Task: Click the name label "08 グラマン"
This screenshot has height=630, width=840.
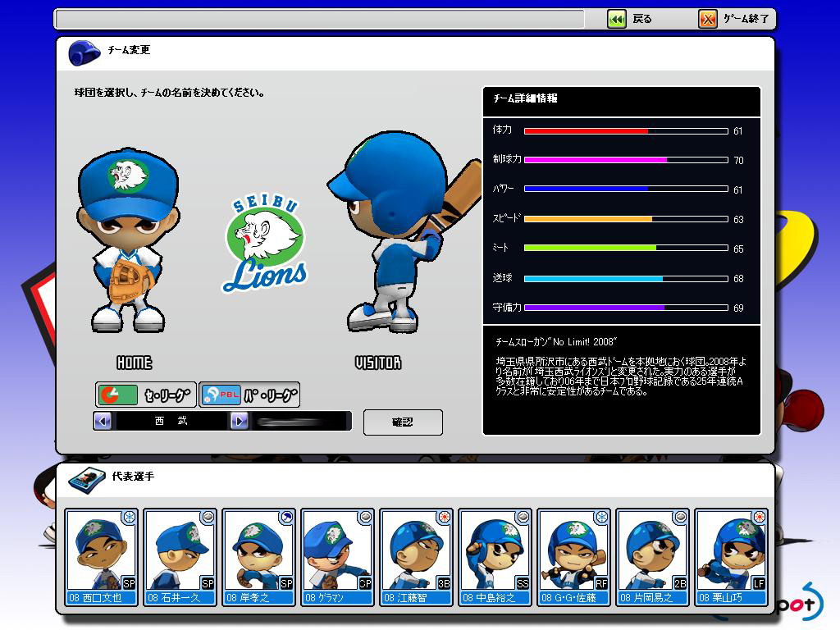Action: (x=324, y=597)
